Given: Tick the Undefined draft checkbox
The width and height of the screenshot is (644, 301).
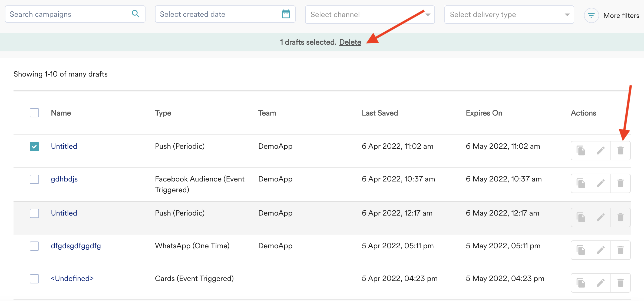Looking at the screenshot, I should pos(34,279).
